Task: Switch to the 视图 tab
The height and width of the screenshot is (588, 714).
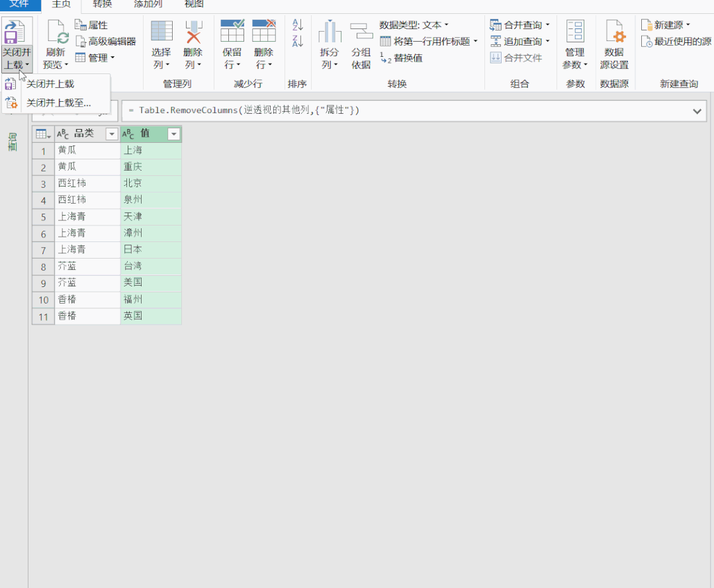Action: [194, 4]
